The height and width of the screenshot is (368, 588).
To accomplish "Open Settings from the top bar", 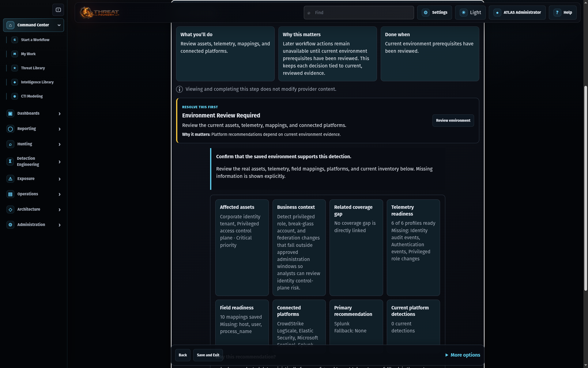I will click(434, 13).
